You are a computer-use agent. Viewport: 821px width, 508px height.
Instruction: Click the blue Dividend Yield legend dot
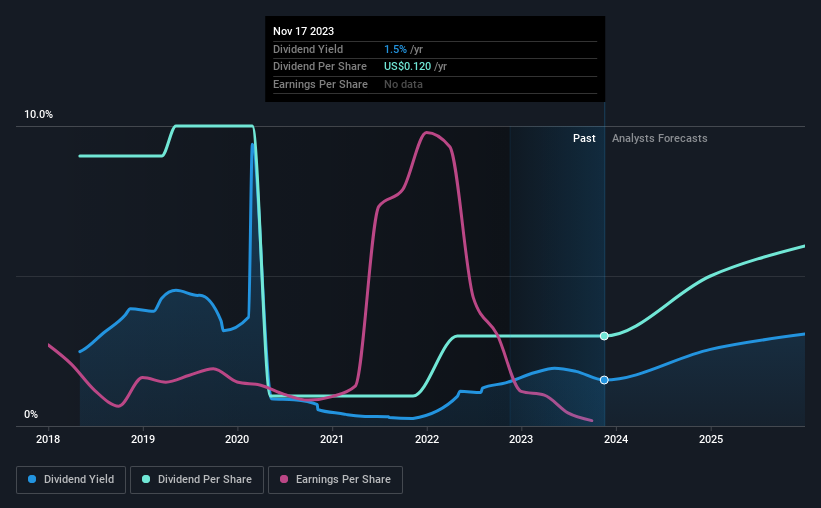32,479
